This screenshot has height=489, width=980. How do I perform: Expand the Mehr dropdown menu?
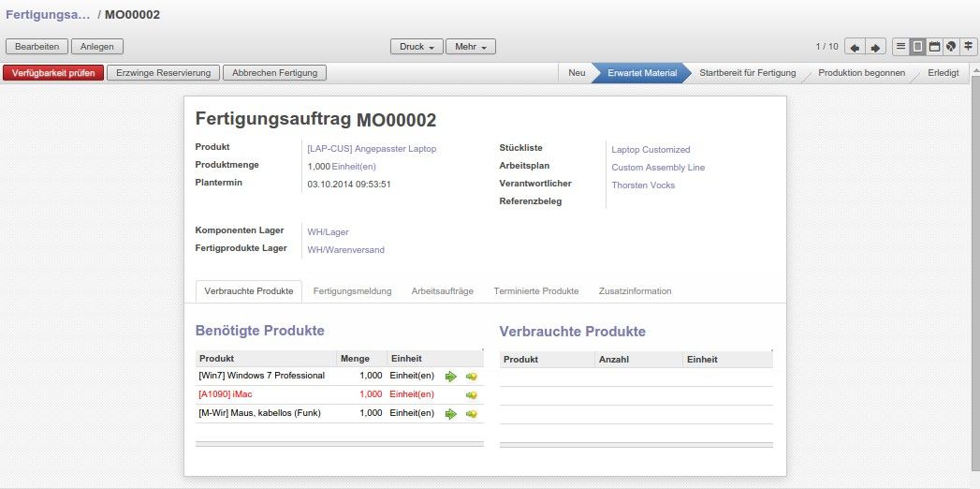[x=471, y=47]
